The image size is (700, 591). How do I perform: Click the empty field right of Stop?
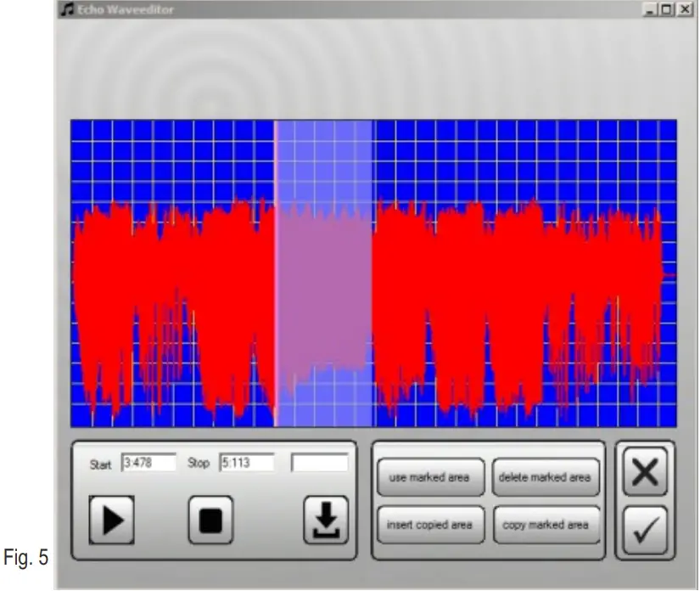pyautogui.click(x=319, y=462)
